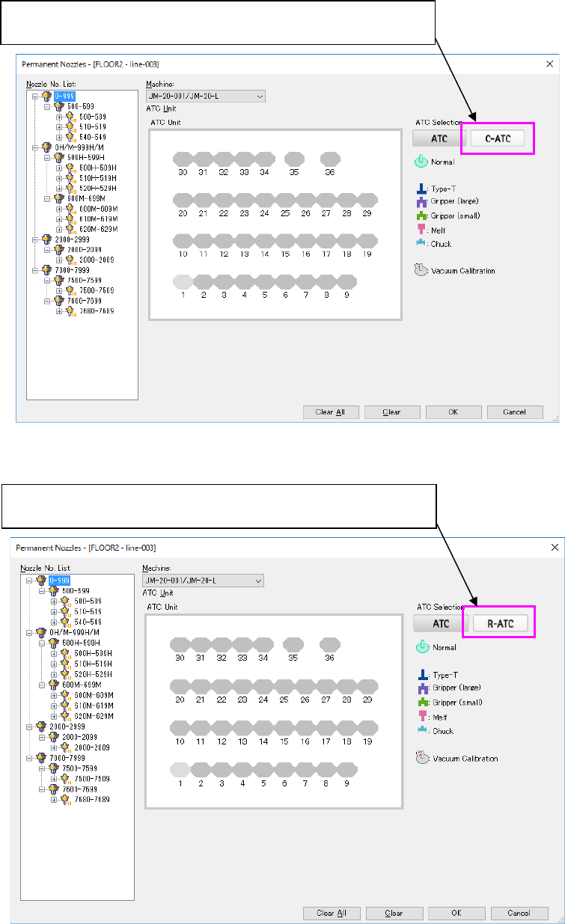The image size is (565, 924).
Task: Select 610M-619M tree row in R-ATC dialog
Action: [x=94, y=706]
